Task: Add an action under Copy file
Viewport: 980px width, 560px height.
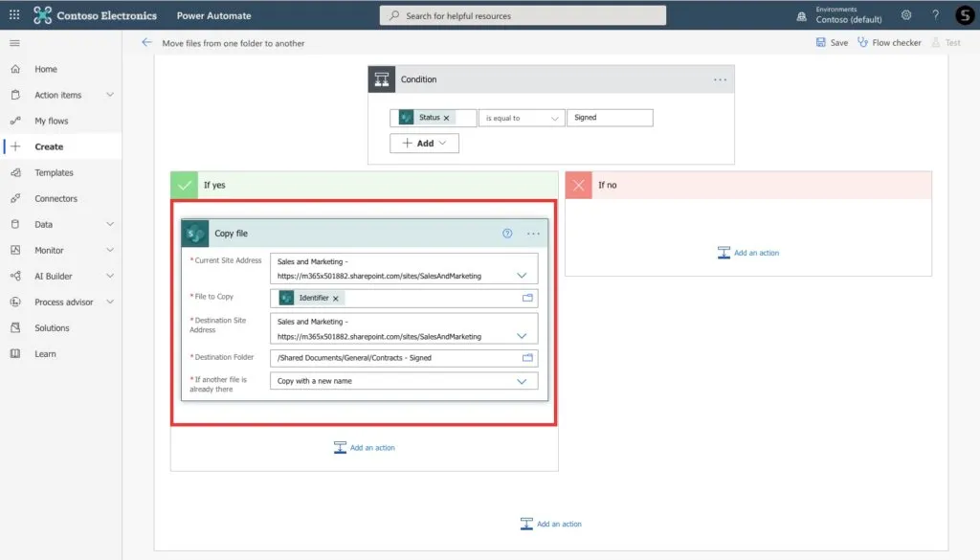Action: point(365,447)
